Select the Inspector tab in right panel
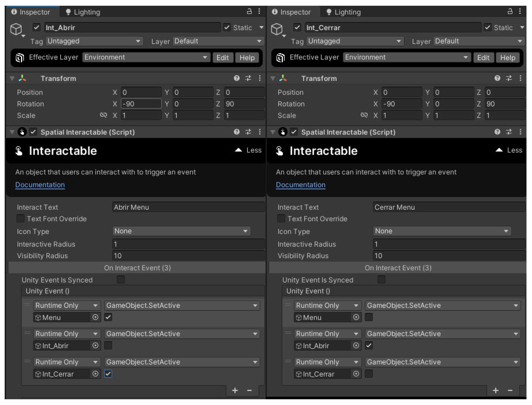The image size is (532, 405). coord(291,12)
